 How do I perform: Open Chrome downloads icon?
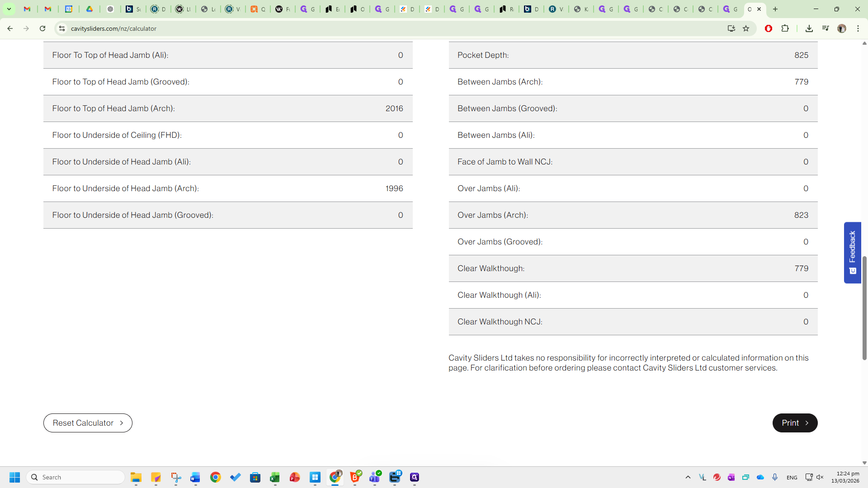click(x=809, y=28)
